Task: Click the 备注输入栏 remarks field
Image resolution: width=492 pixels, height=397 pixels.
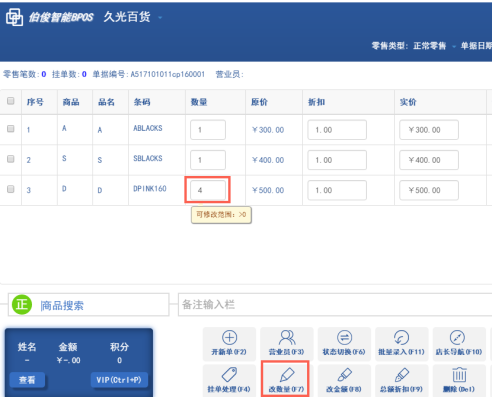Action: tap(335, 305)
